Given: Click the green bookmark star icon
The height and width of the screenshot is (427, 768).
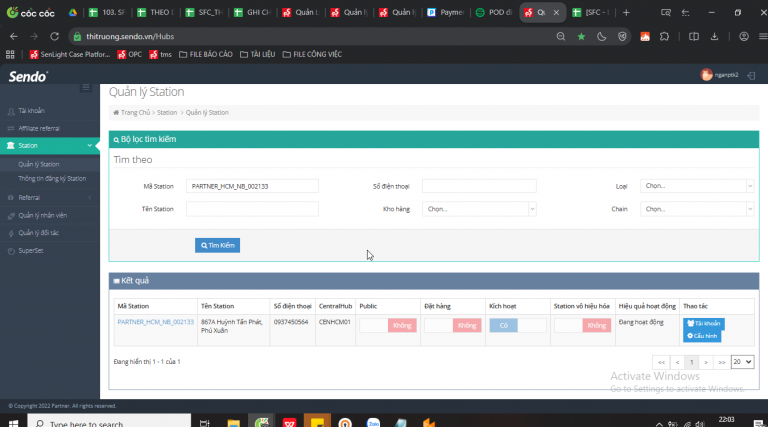Looking at the screenshot, I should coord(581,37).
